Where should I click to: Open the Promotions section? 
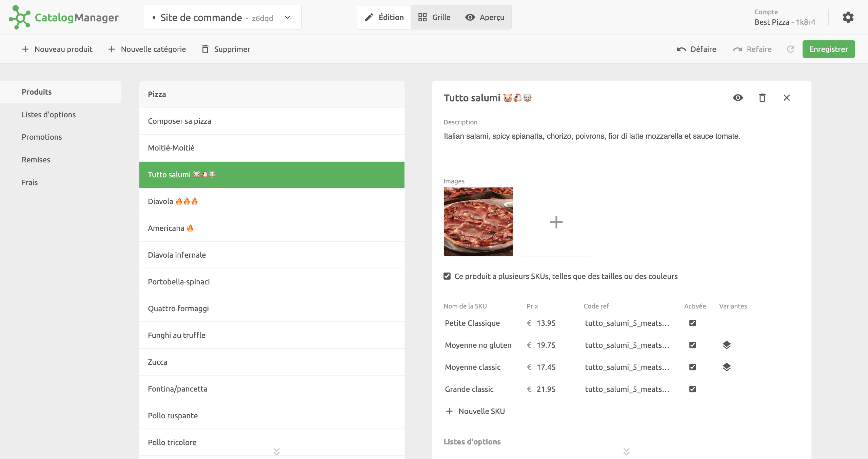[42, 137]
